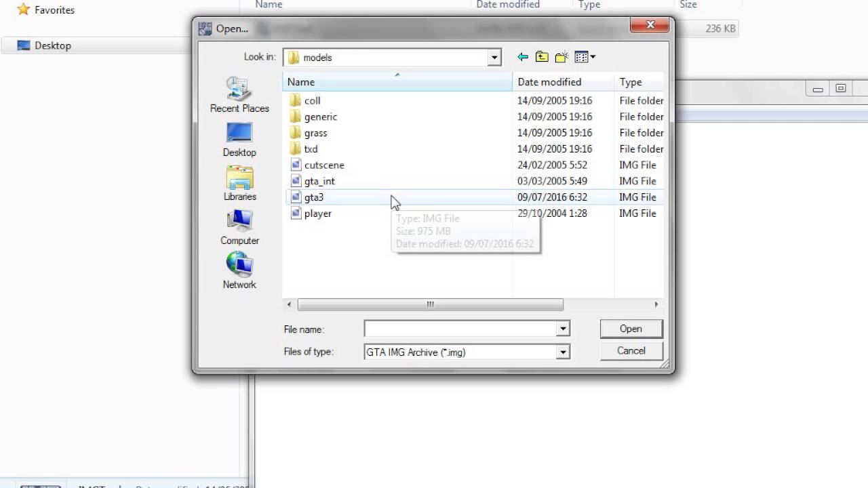
Task: Go back to the last folder visited
Action: [522, 57]
